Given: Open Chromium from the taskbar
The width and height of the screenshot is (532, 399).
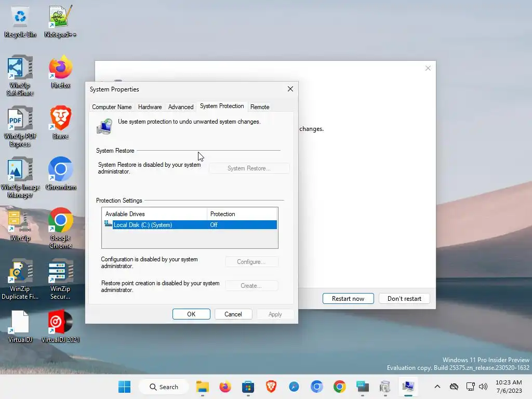Looking at the screenshot, I should tap(316, 387).
